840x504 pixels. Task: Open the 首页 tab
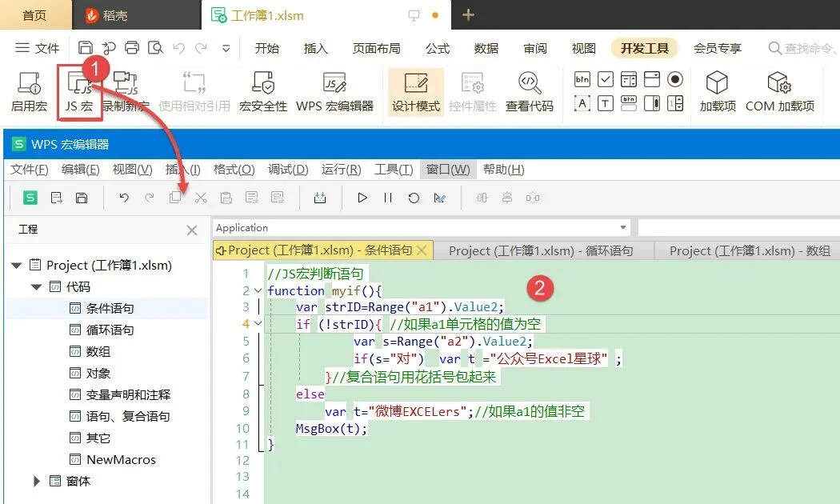(x=35, y=15)
